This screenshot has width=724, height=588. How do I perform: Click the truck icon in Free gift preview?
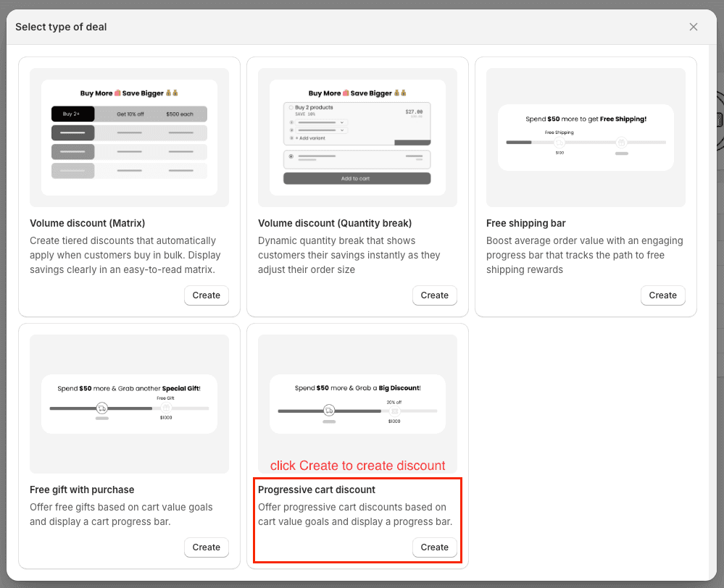point(101,408)
